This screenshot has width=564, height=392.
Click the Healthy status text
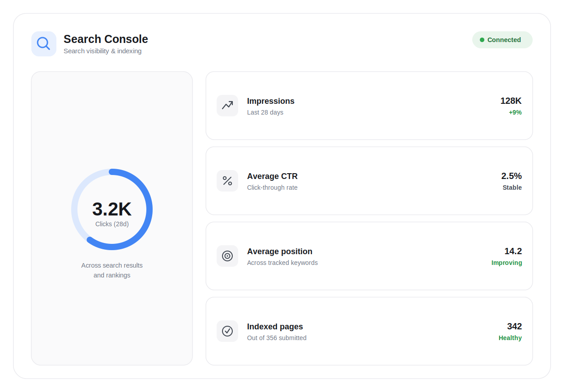tap(510, 338)
